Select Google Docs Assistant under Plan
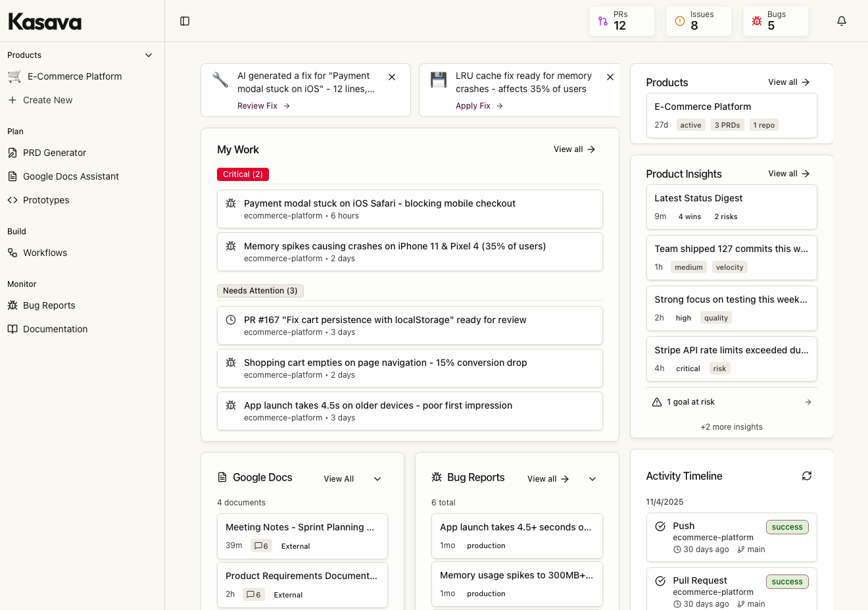Screen dimensions: 868x610 13,176
